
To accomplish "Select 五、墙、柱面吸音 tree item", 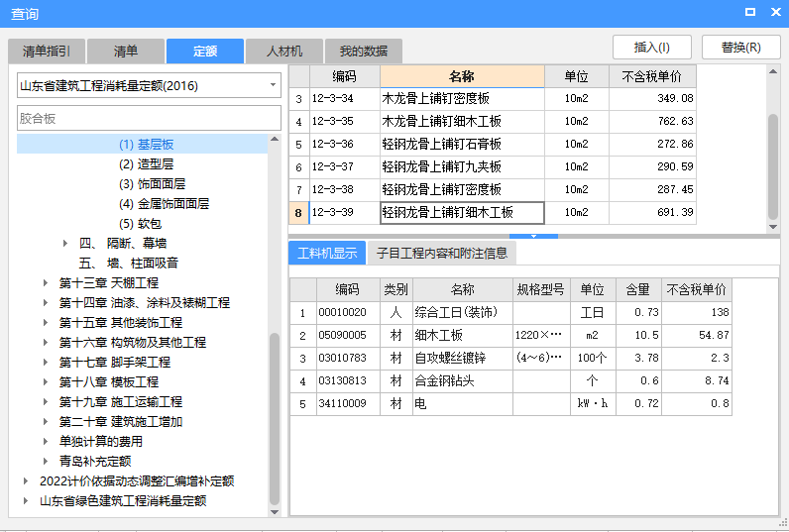I will (x=128, y=263).
